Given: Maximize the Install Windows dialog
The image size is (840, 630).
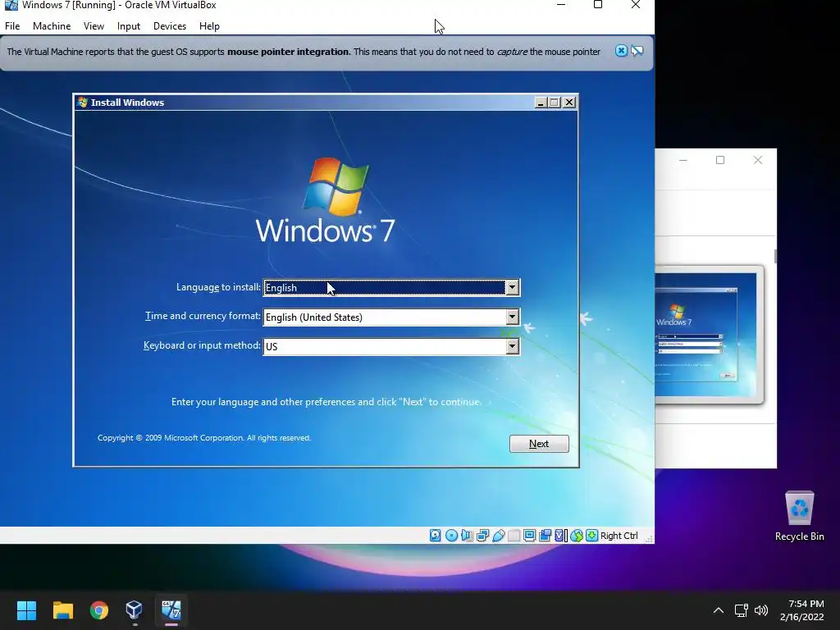Looking at the screenshot, I should (555, 103).
